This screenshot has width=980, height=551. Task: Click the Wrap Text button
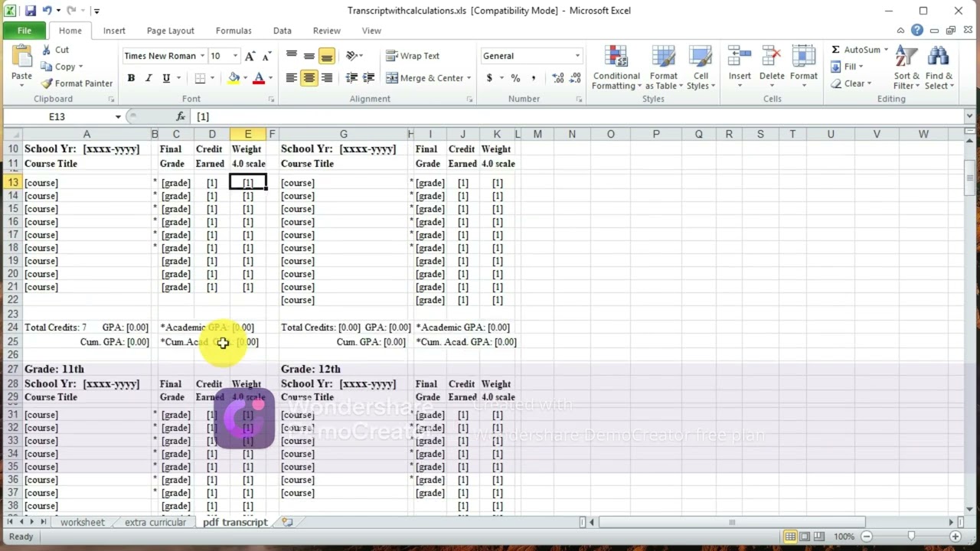coord(413,56)
